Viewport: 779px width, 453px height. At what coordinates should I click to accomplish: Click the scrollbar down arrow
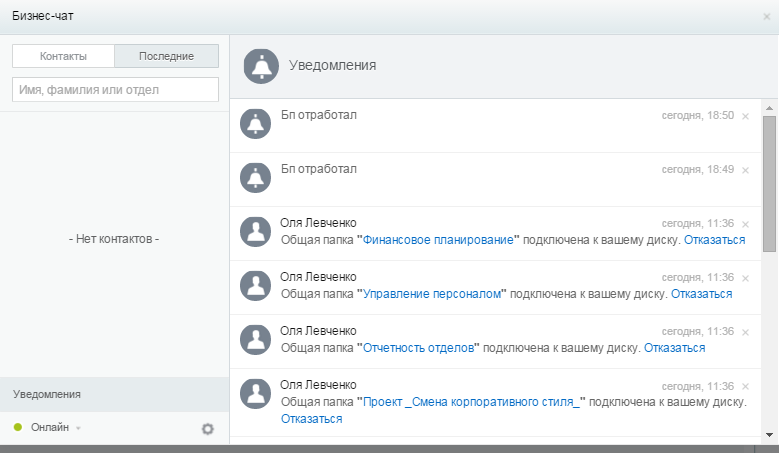point(769,434)
